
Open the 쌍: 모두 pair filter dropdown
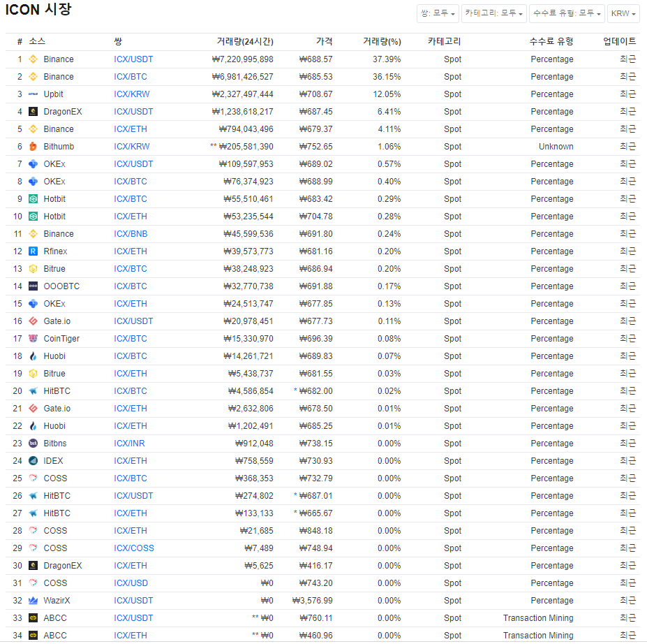tap(438, 13)
